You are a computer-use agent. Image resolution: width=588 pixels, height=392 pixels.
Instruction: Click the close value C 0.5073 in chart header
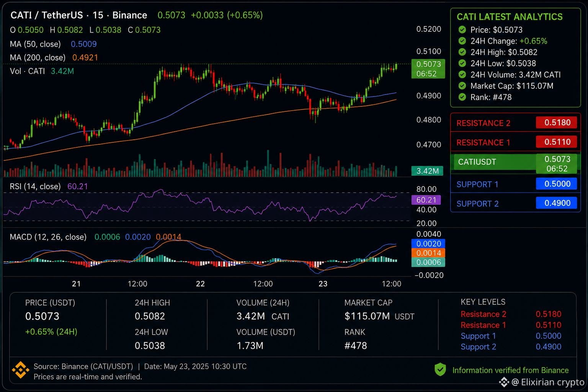tap(144, 30)
